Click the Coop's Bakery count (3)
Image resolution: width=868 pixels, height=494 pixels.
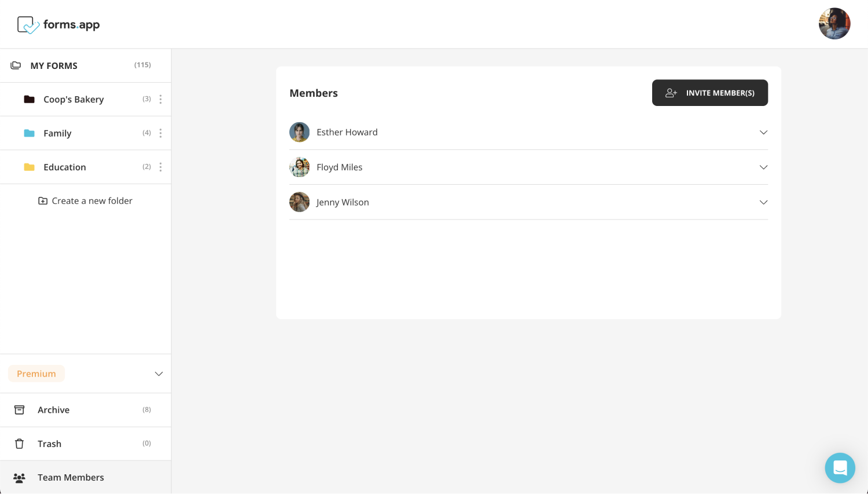pyautogui.click(x=147, y=99)
